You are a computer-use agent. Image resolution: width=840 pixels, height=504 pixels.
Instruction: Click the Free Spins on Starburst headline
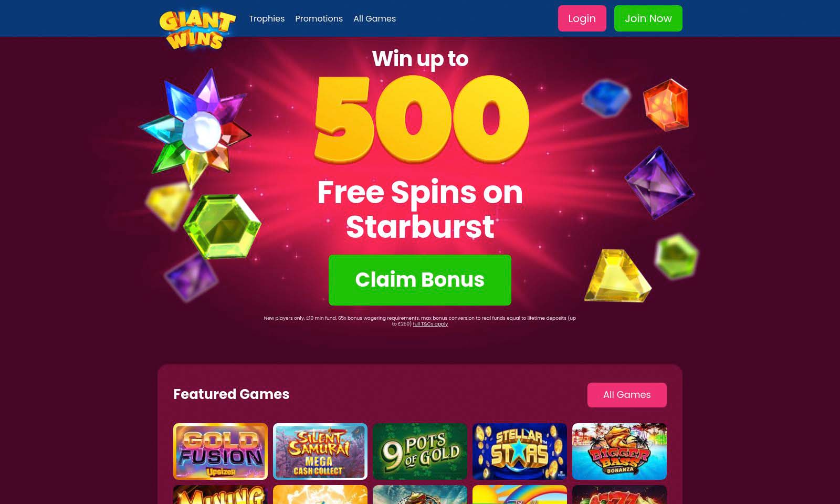click(420, 209)
